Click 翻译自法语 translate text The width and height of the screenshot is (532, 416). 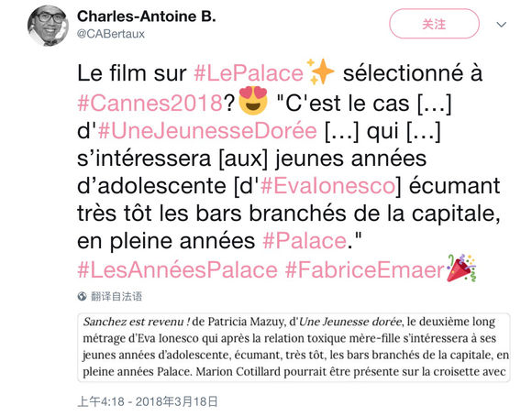click(x=116, y=296)
